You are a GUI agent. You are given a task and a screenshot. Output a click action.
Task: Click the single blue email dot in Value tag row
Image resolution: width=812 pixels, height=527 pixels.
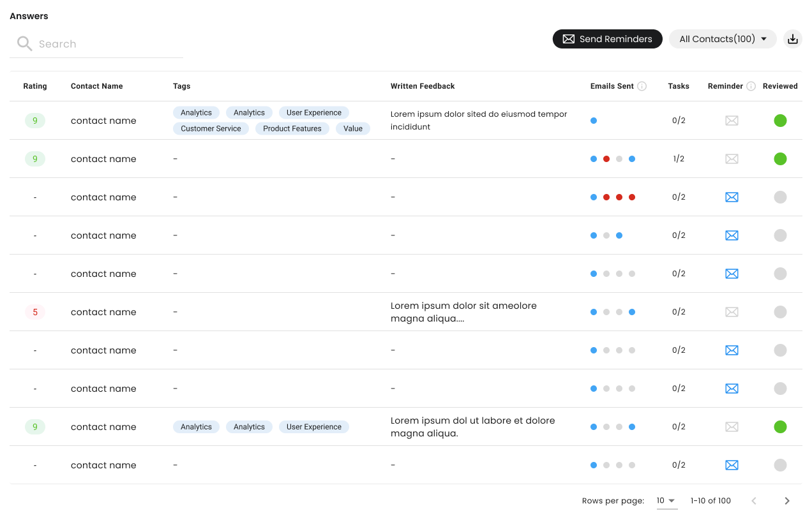click(594, 121)
